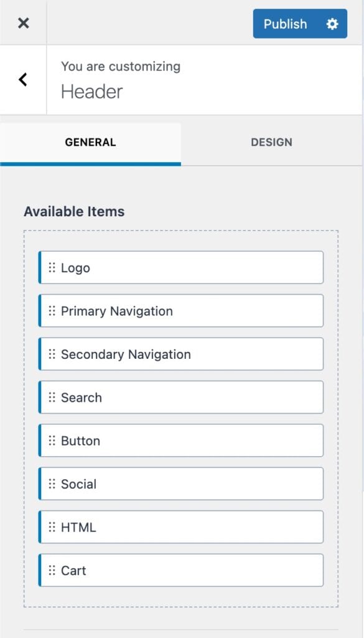Click the drag handle icon on Logo item
The width and height of the screenshot is (364, 638).
[x=53, y=267]
